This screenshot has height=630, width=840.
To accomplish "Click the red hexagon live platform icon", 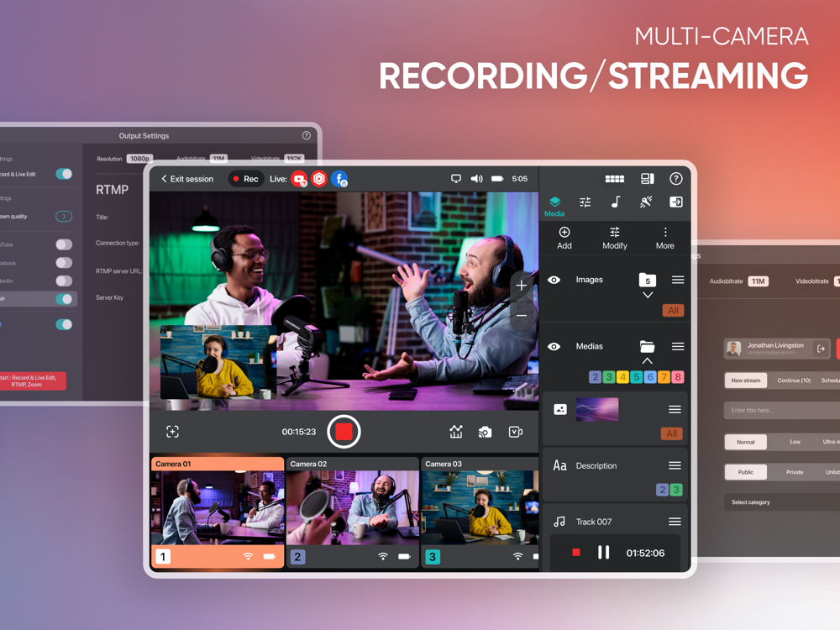I will 319,178.
